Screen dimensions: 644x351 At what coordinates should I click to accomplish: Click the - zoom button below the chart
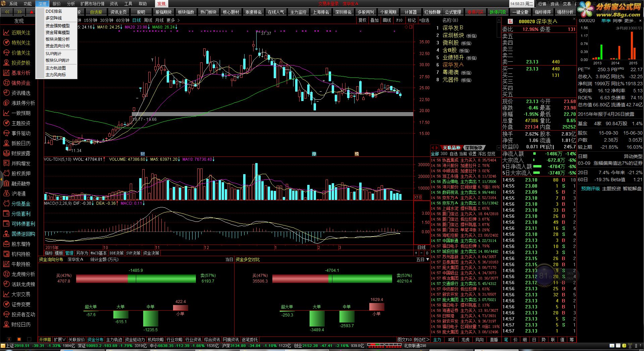pyautogui.click(x=421, y=253)
